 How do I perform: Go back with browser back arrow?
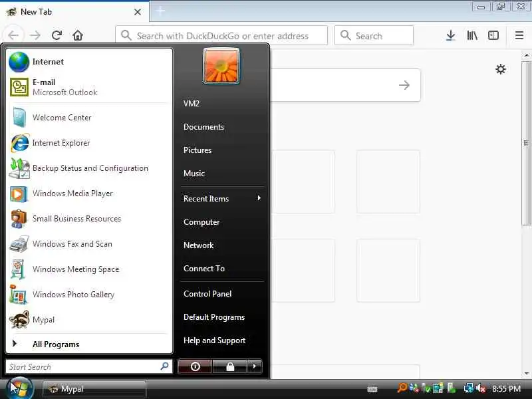[x=13, y=35]
